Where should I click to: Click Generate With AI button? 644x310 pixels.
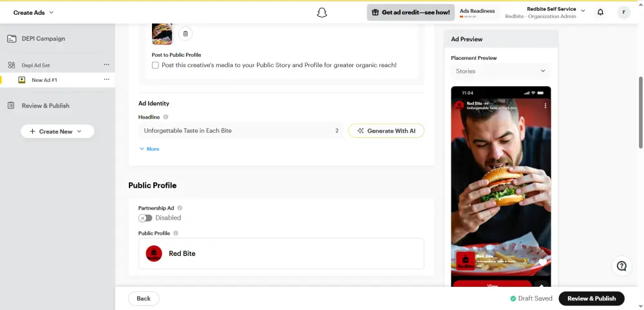coord(386,131)
